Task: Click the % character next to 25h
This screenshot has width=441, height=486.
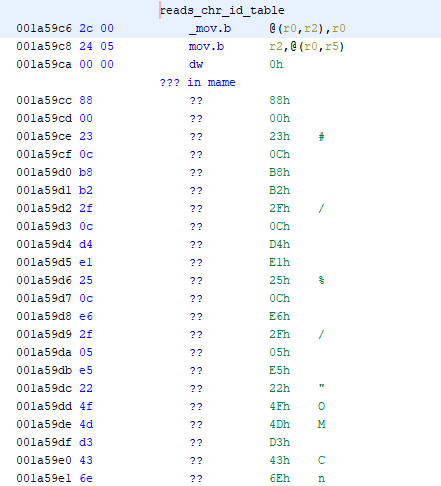Action: click(321, 281)
